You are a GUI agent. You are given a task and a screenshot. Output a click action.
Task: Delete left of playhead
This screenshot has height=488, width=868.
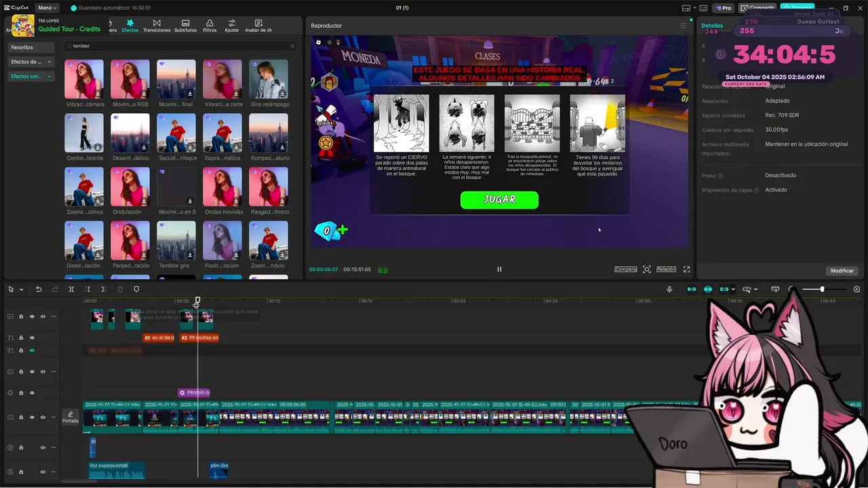[87, 289]
